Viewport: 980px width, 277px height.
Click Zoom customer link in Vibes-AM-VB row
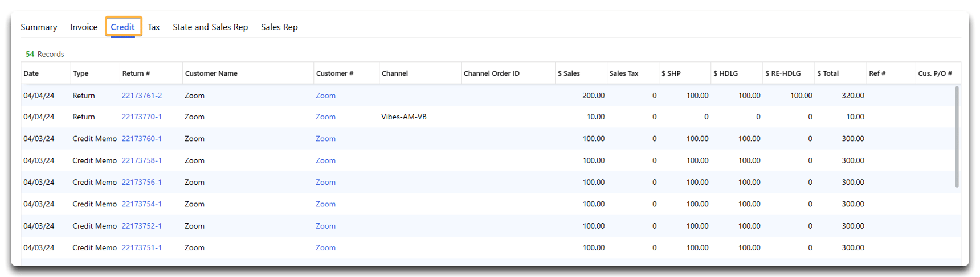tap(325, 117)
